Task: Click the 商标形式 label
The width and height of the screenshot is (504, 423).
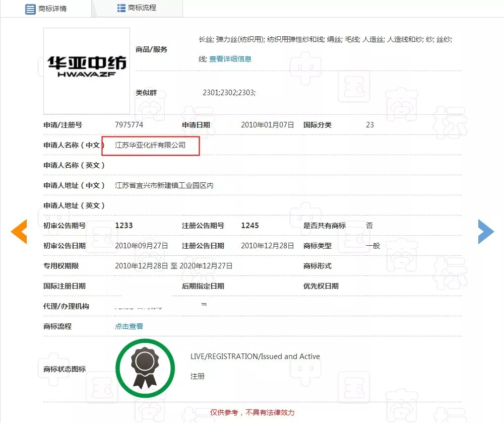Action: click(317, 266)
